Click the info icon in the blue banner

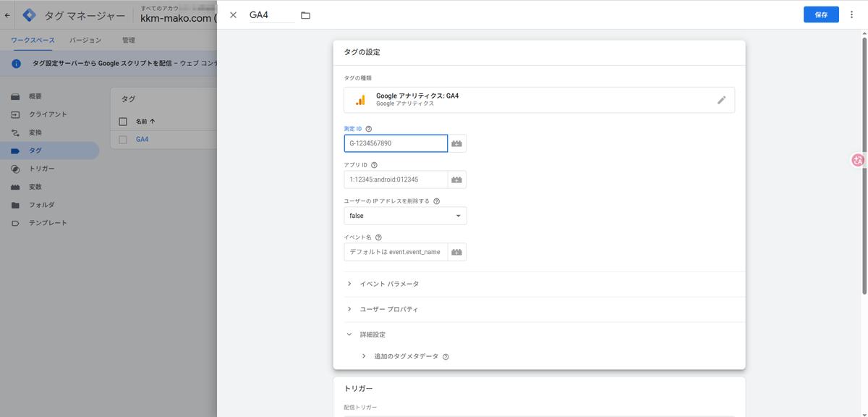[16, 64]
